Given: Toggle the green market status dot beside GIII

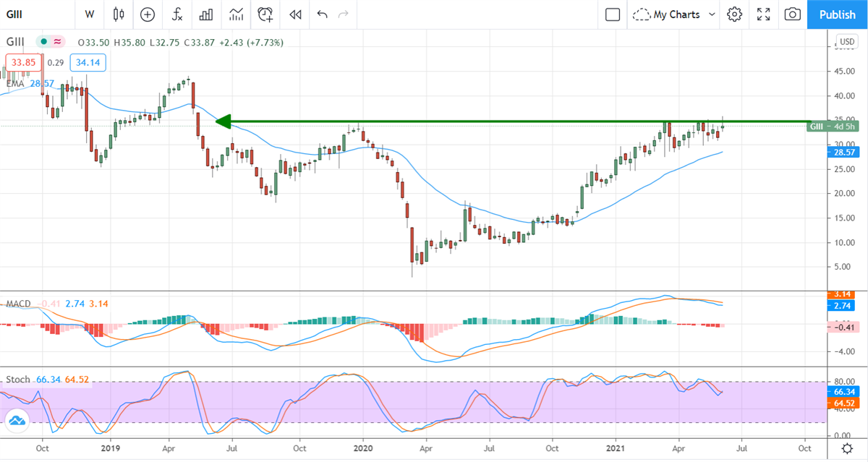Looking at the screenshot, I should click(x=44, y=43).
